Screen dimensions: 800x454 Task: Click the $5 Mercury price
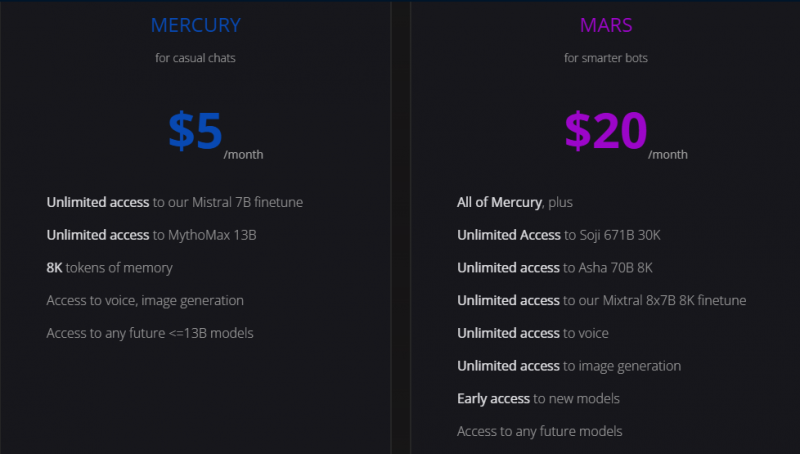pyautogui.click(x=195, y=131)
